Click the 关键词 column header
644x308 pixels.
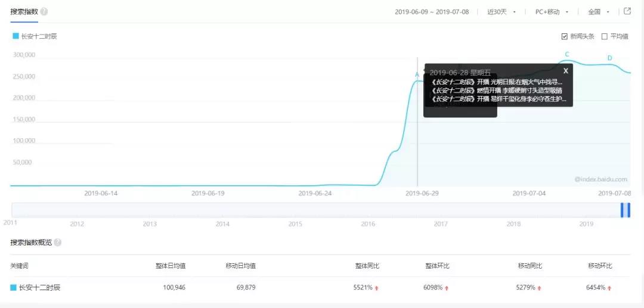point(19,266)
